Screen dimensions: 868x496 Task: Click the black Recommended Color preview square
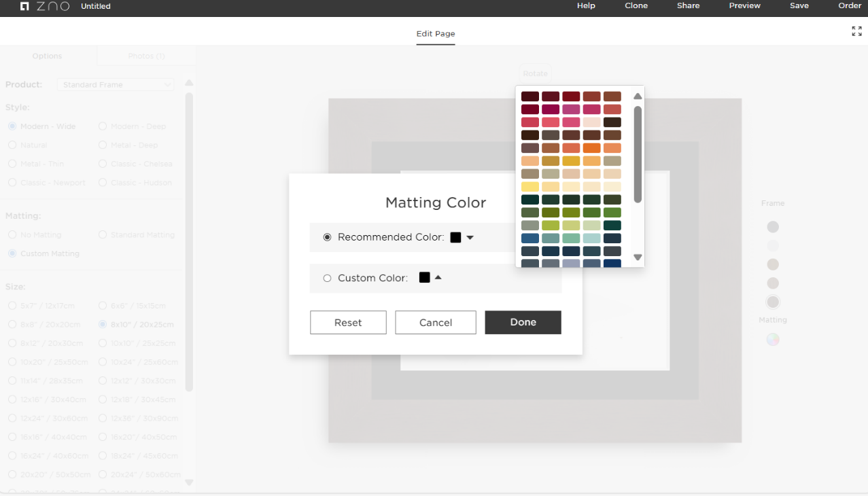[x=455, y=237]
